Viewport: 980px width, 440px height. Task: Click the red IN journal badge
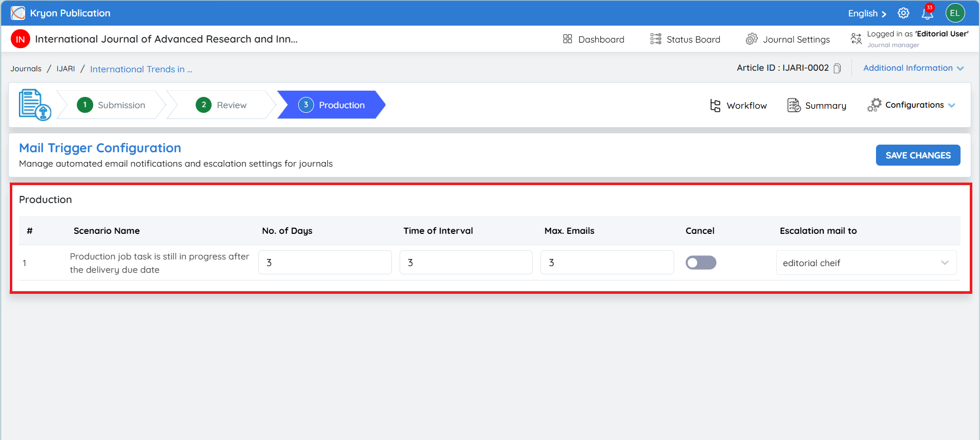click(20, 39)
